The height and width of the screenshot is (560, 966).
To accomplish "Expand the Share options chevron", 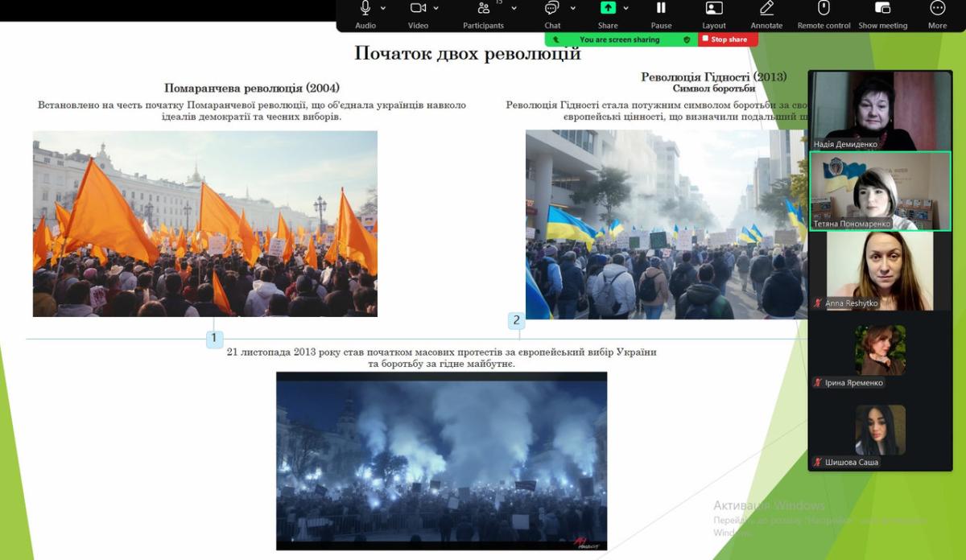I will [627, 8].
